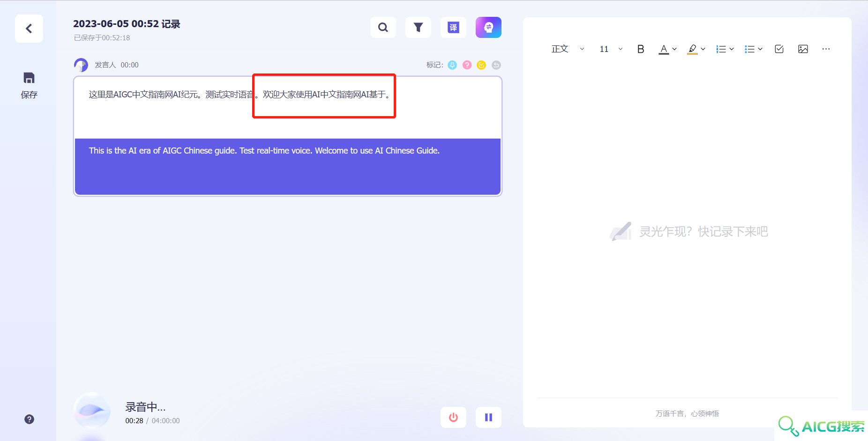
Task: Open the font size 11 dropdown
Action: point(611,49)
